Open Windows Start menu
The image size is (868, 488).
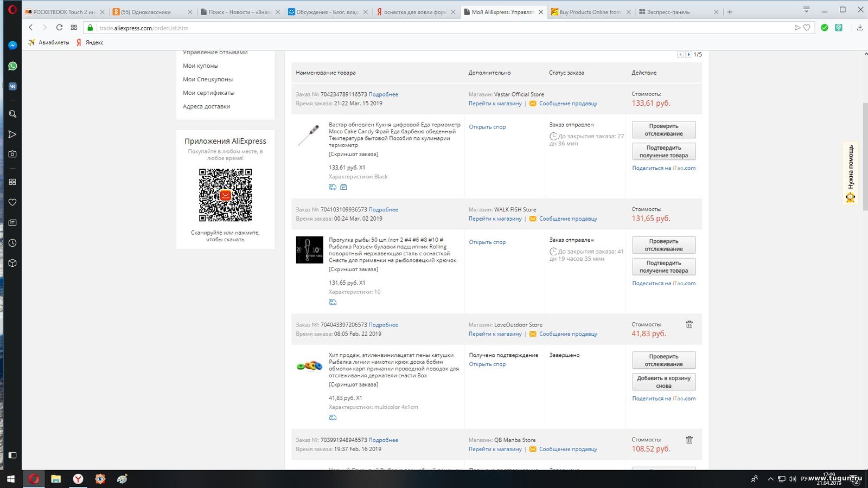(10, 479)
